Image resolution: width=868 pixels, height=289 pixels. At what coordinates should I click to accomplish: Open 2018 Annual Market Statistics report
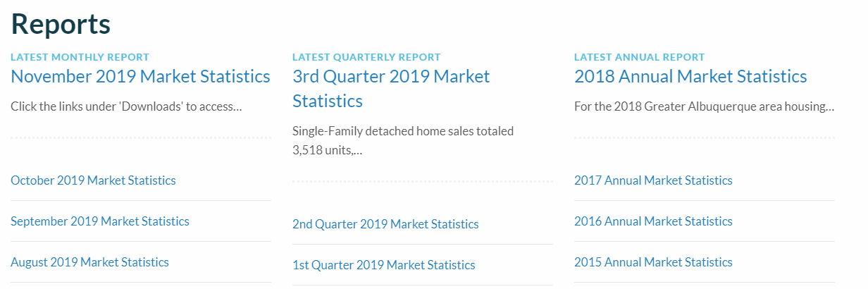[x=690, y=76]
